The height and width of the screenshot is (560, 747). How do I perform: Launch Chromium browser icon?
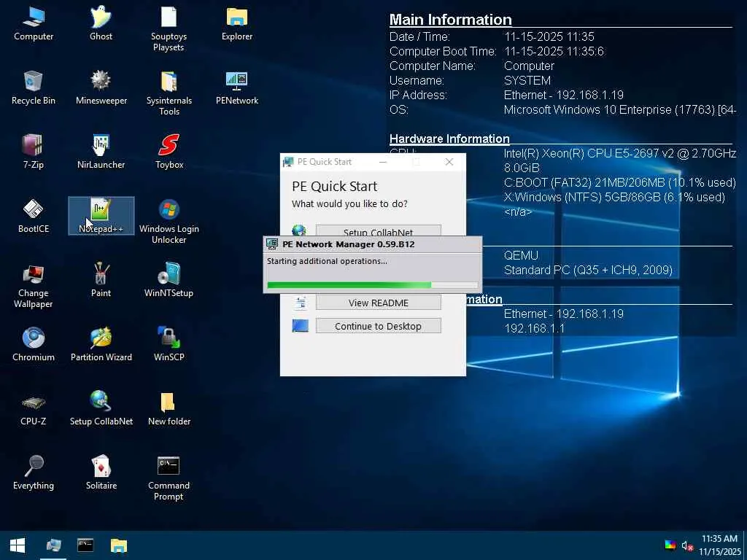(34, 345)
